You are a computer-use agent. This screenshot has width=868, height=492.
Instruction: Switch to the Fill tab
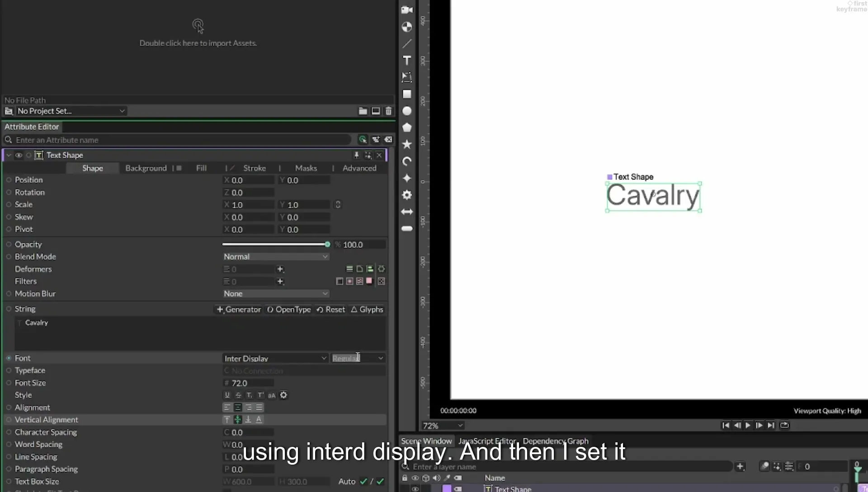[202, 168]
